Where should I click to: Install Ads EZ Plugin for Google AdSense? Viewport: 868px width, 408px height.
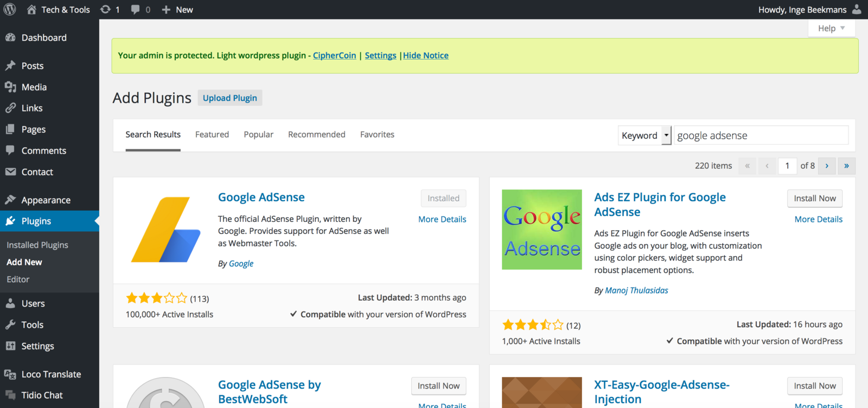[815, 199]
